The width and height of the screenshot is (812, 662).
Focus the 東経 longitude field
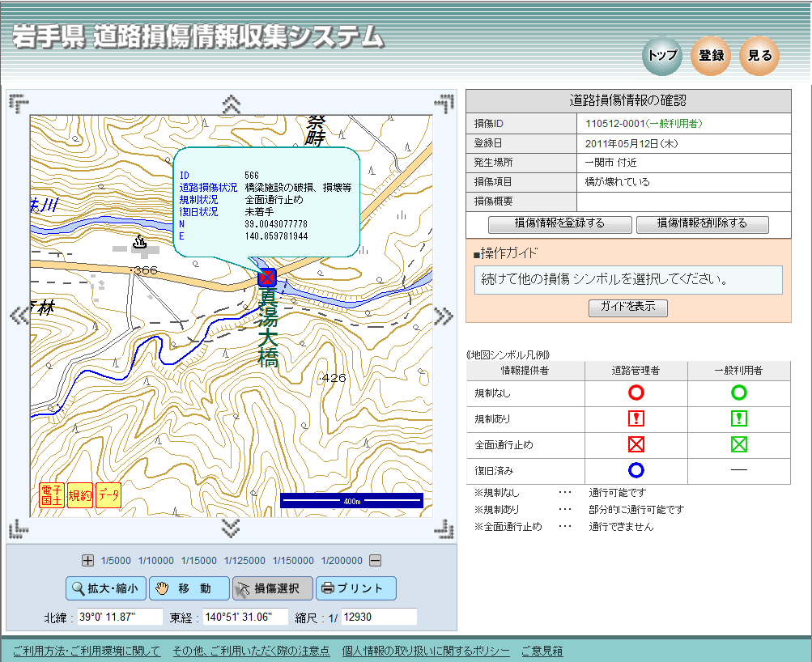(x=245, y=617)
